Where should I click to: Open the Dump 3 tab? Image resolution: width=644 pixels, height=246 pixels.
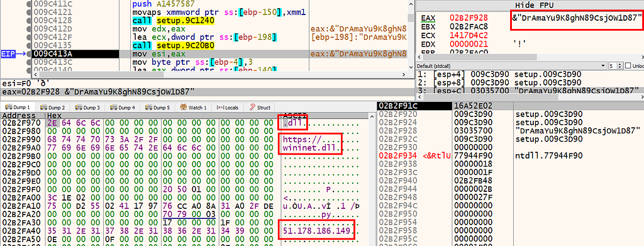(x=88, y=107)
